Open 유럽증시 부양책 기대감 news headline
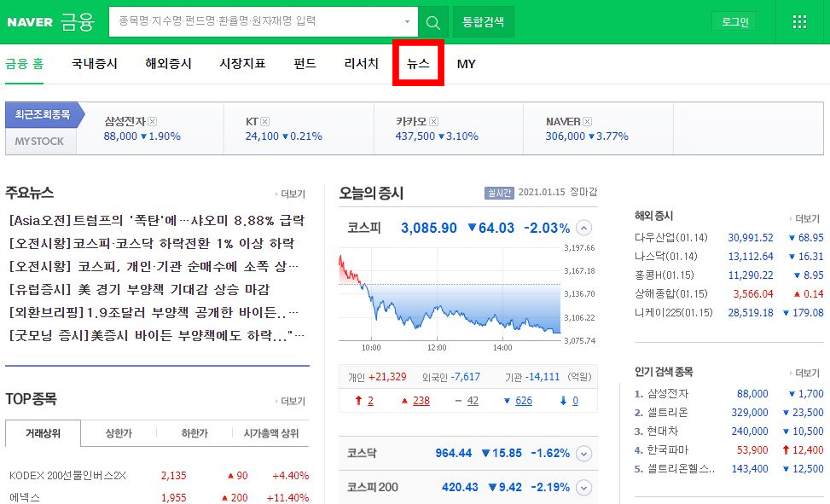 click(140, 290)
